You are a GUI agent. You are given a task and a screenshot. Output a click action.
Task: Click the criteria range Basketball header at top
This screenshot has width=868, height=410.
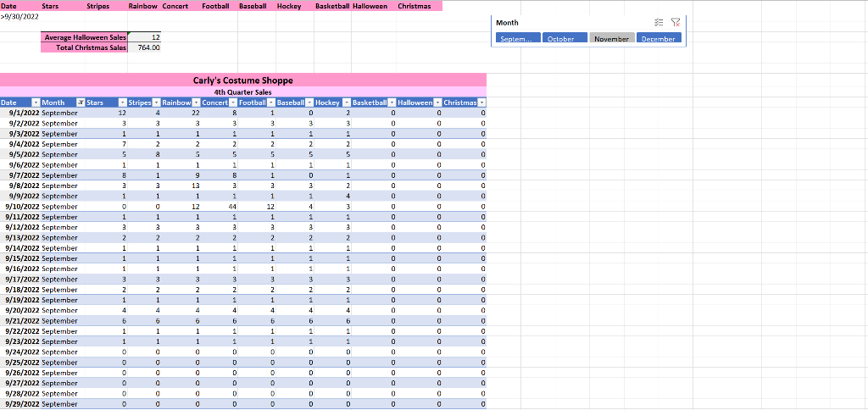tap(332, 6)
